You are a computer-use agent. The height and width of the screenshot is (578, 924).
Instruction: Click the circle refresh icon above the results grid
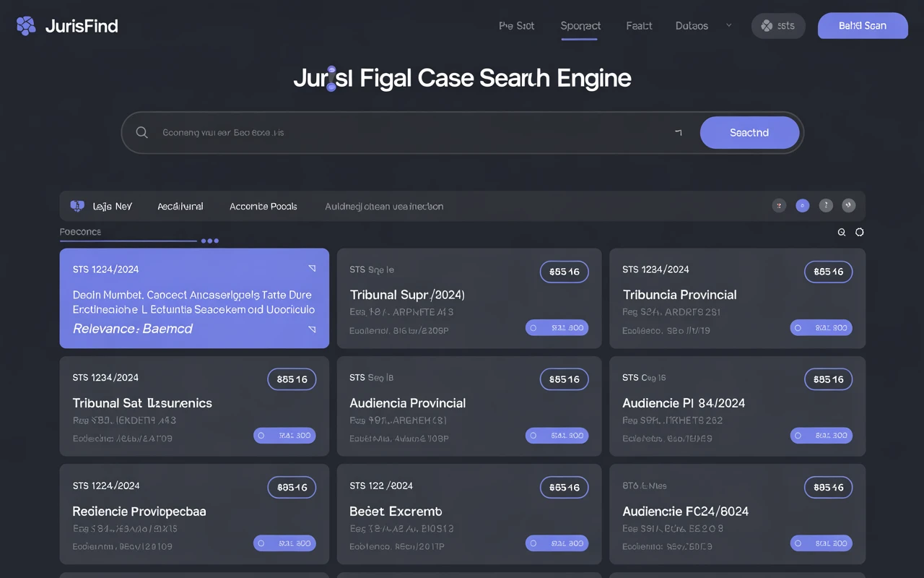[859, 233]
